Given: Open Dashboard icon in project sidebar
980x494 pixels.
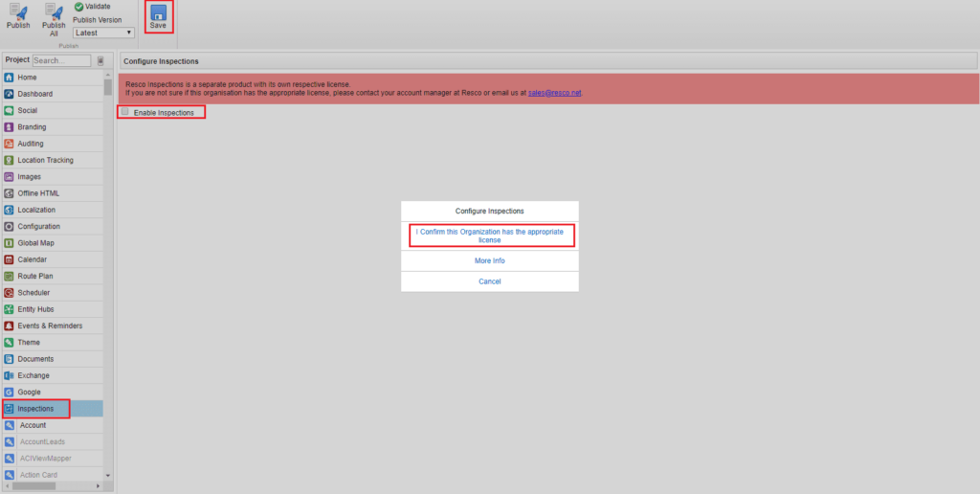Looking at the screenshot, I should 9,94.
